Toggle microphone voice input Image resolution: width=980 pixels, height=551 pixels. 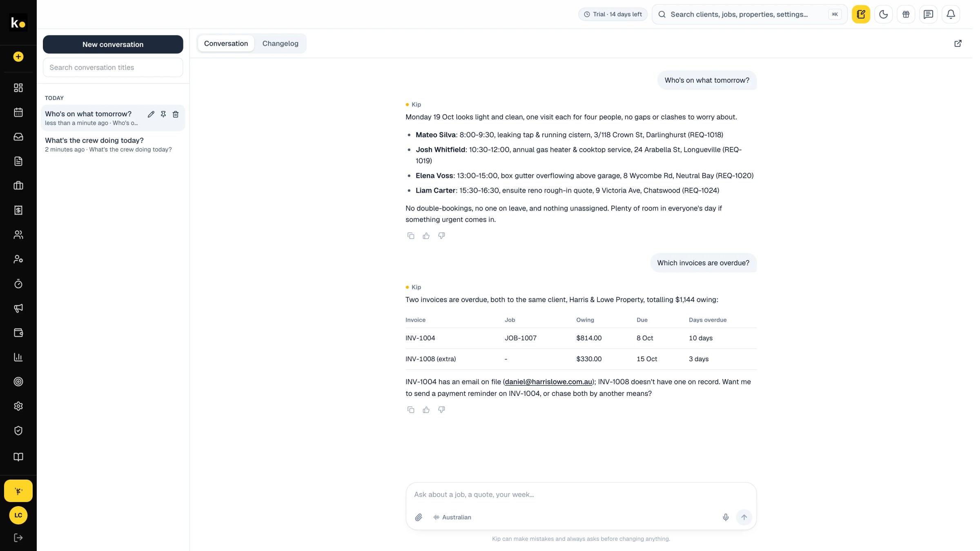point(726,517)
